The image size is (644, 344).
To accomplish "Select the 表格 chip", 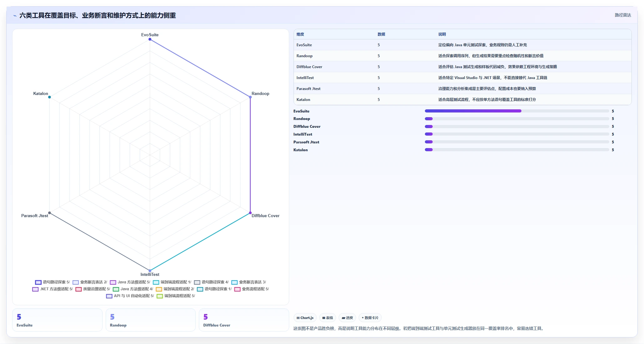I will 328,318.
